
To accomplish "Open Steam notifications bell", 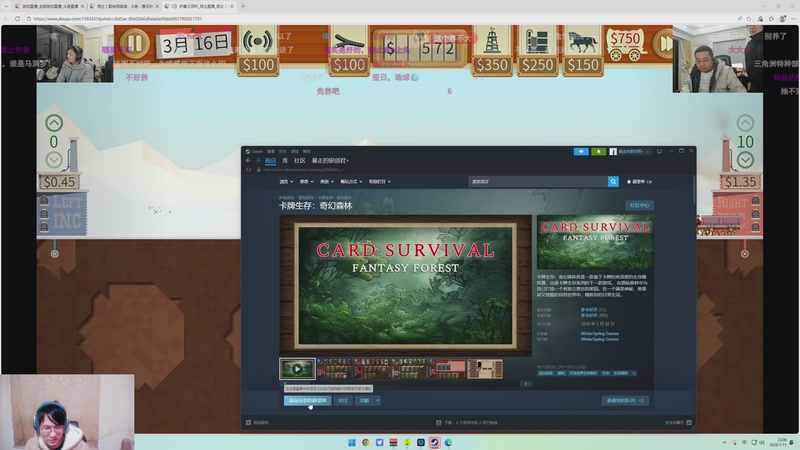I will pyautogui.click(x=598, y=152).
